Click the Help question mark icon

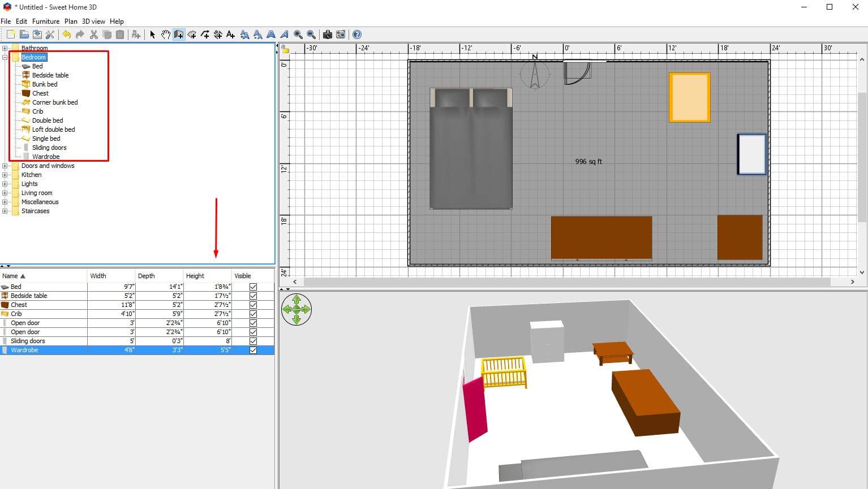[357, 34]
